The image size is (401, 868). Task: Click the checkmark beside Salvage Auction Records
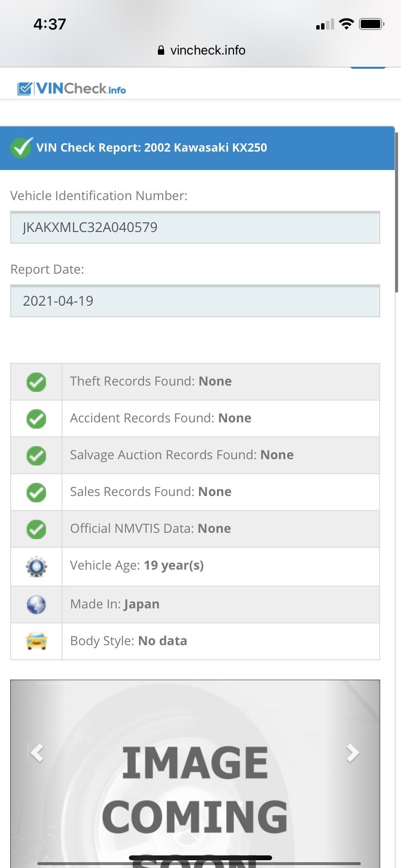coord(36,456)
